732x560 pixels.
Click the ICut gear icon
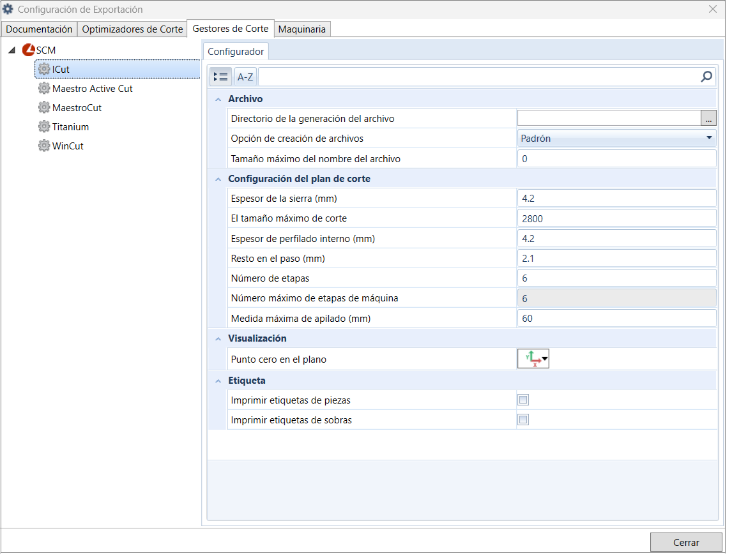pyautogui.click(x=44, y=69)
